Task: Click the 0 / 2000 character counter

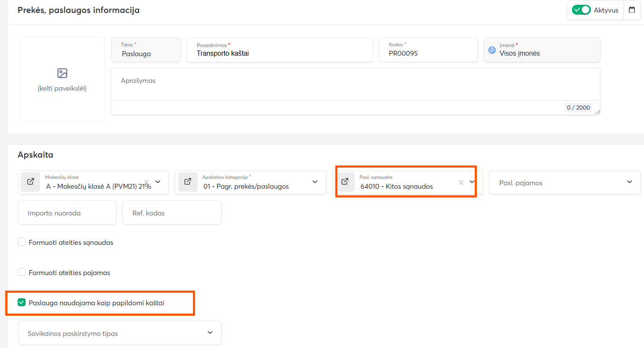Action: pyautogui.click(x=578, y=108)
